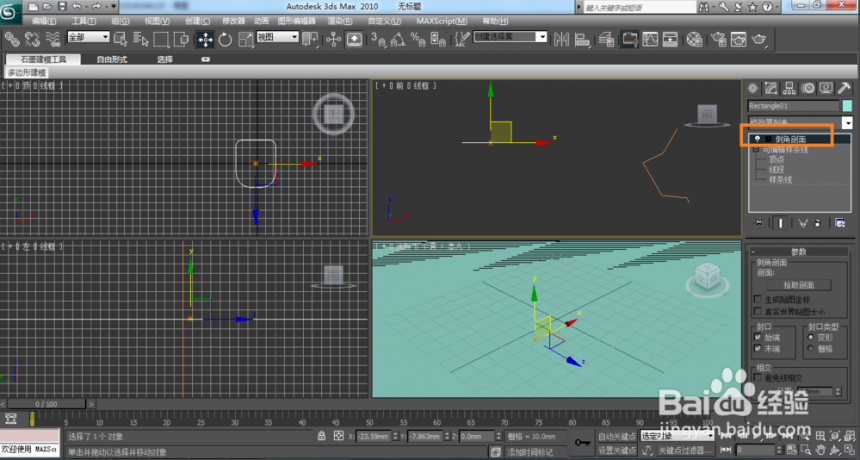Screen dimensions: 860x460
Task: Switch to the Hierarchy command panel tab
Action: click(789, 88)
